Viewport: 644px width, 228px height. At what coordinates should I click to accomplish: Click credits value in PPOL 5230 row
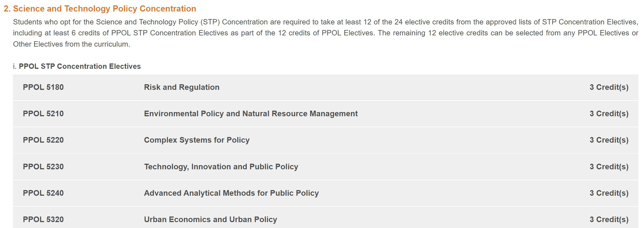pyautogui.click(x=609, y=167)
